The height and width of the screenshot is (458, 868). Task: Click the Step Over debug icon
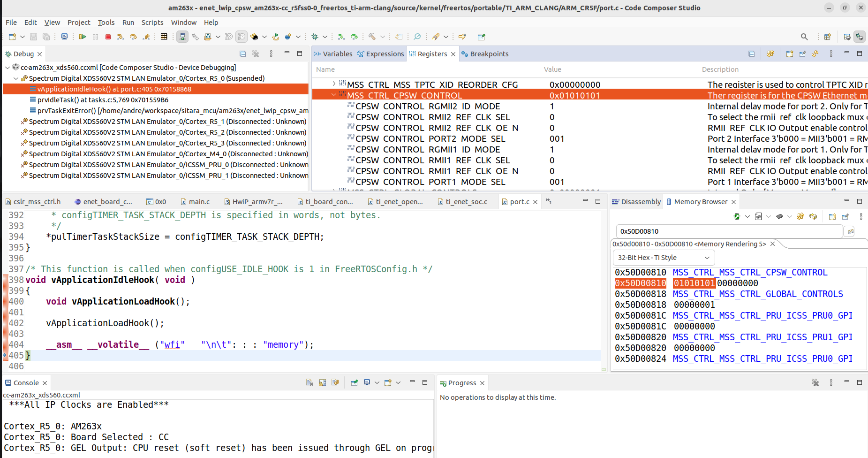tap(133, 37)
